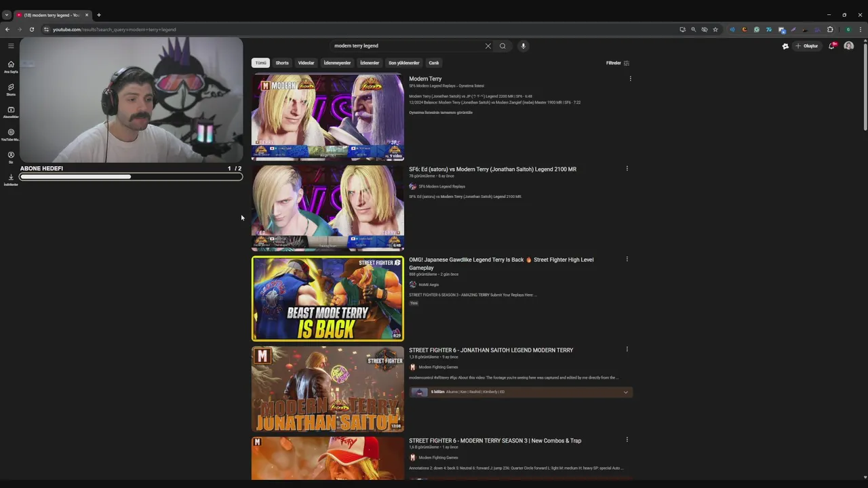Click icon left of Oluştur button
Viewport: 868px width, 488px height.
[x=785, y=46]
